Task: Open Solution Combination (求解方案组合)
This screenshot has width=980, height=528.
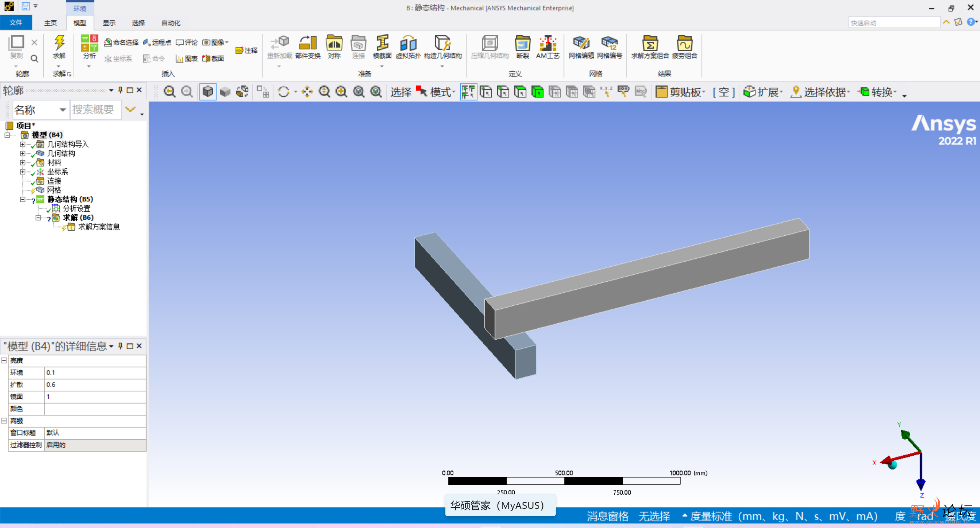Action: 650,47
